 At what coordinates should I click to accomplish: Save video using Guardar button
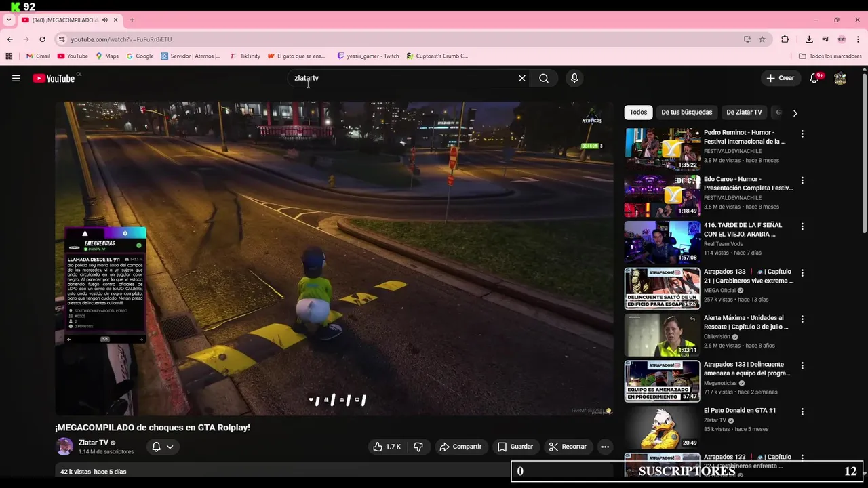(x=515, y=447)
